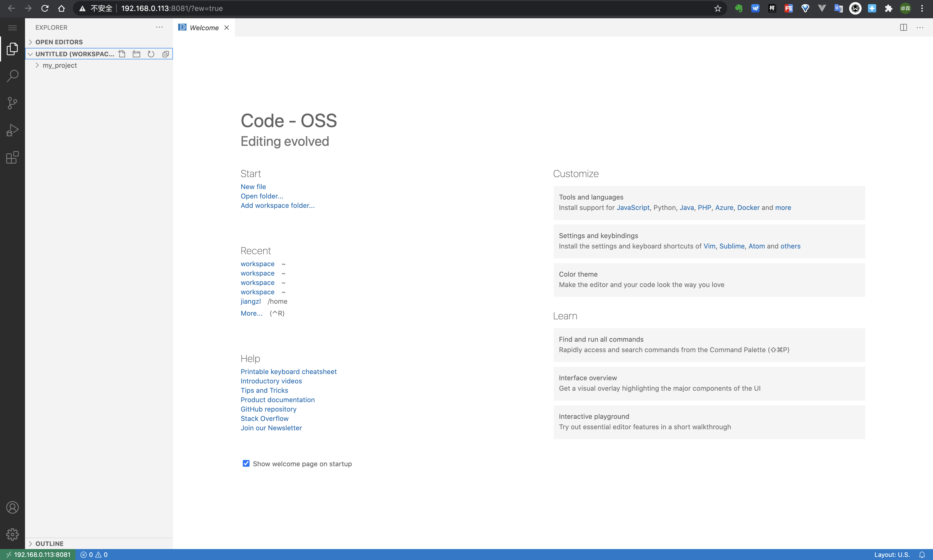The image size is (933, 560).
Task: Open the Accounts menu icon
Action: (13, 508)
